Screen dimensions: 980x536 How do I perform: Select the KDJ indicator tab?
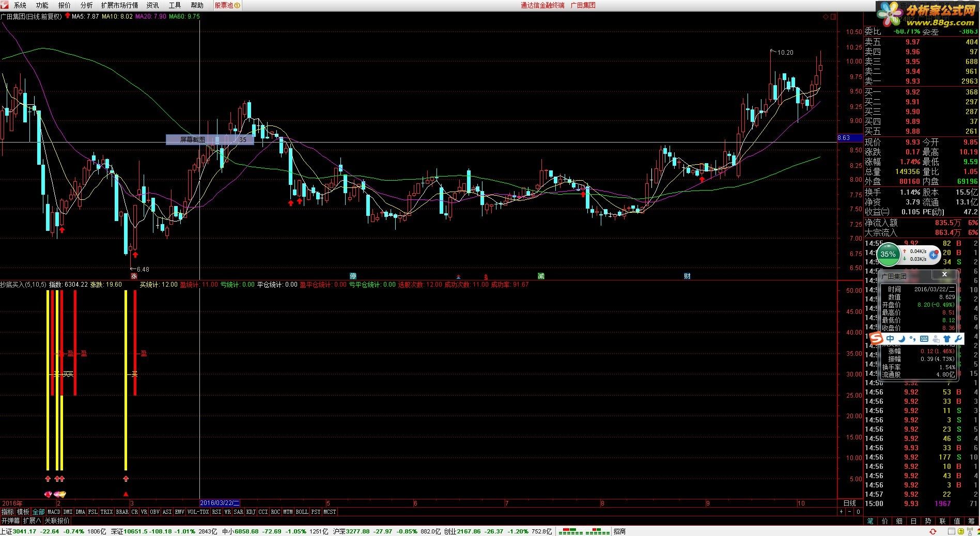pyautogui.click(x=251, y=512)
